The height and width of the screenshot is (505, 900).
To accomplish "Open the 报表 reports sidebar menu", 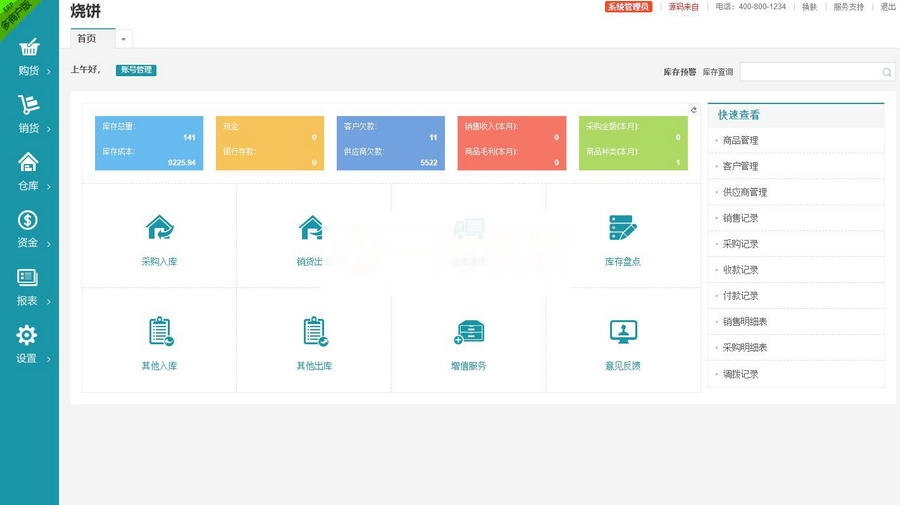I will pyautogui.click(x=29, y=286).
